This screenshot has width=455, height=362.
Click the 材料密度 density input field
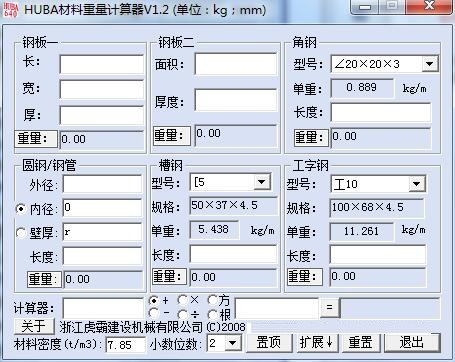(126, 345)
